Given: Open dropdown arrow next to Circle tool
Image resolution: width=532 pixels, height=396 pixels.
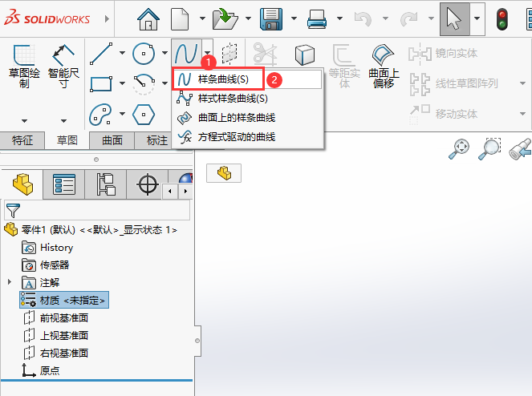Looking at the screenshot, I should (164, 53).
